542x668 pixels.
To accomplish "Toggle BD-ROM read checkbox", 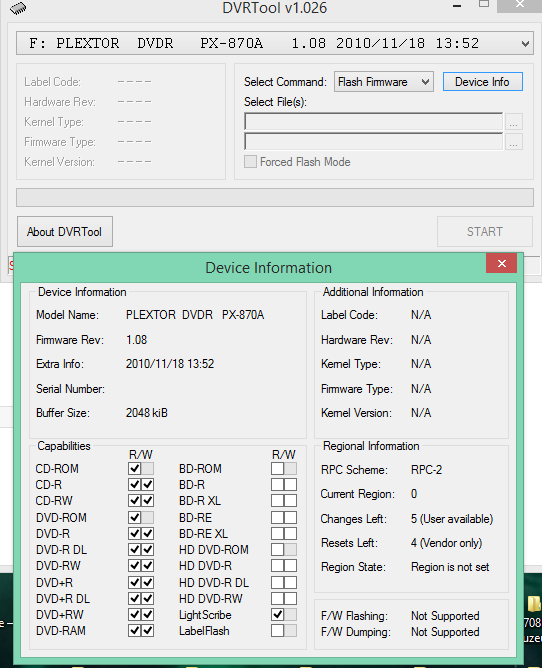I will pos(277,469).
